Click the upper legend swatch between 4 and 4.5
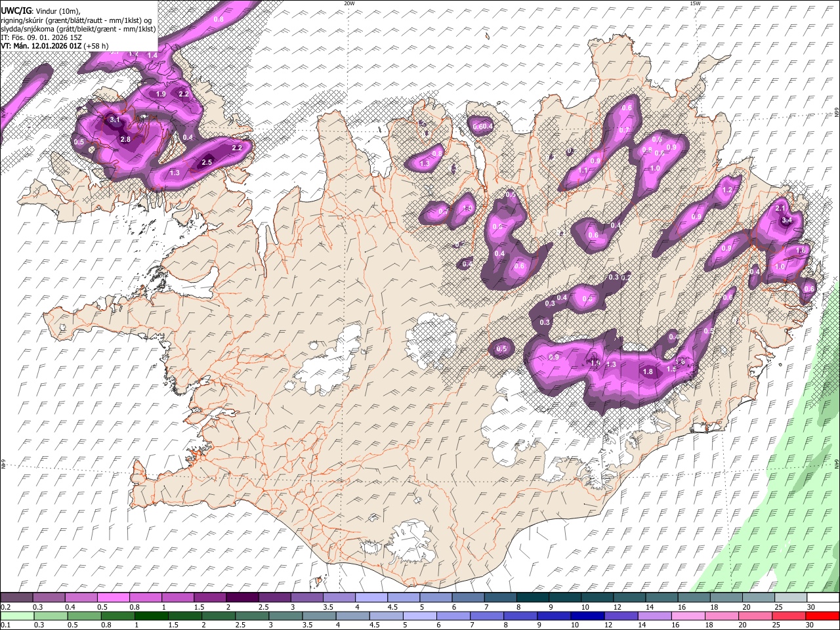 tap(371, 598)
